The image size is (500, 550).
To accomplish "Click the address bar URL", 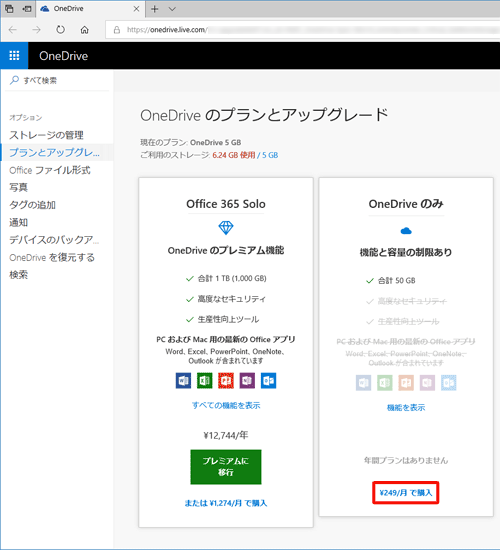I will [x=167, y=30].
